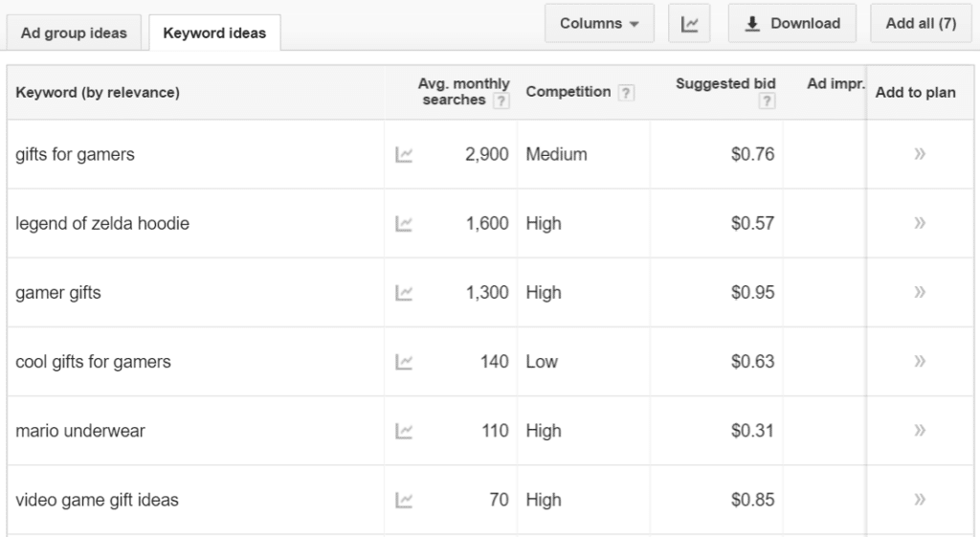Screen dimensions: 980x537
Task: Show trend chart for mario underwear
Action: (404, 431)
